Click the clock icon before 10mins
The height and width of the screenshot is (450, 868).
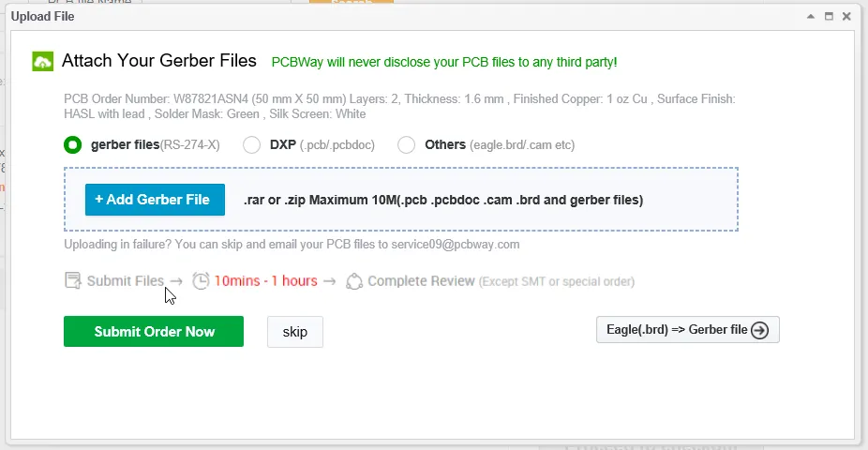[x=201, y=280]
